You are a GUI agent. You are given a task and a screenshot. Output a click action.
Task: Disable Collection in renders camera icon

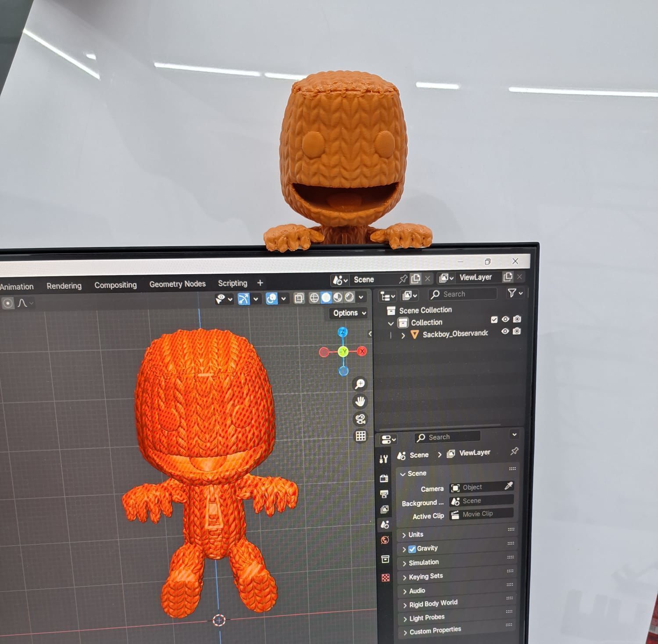[x=517, y=319]
